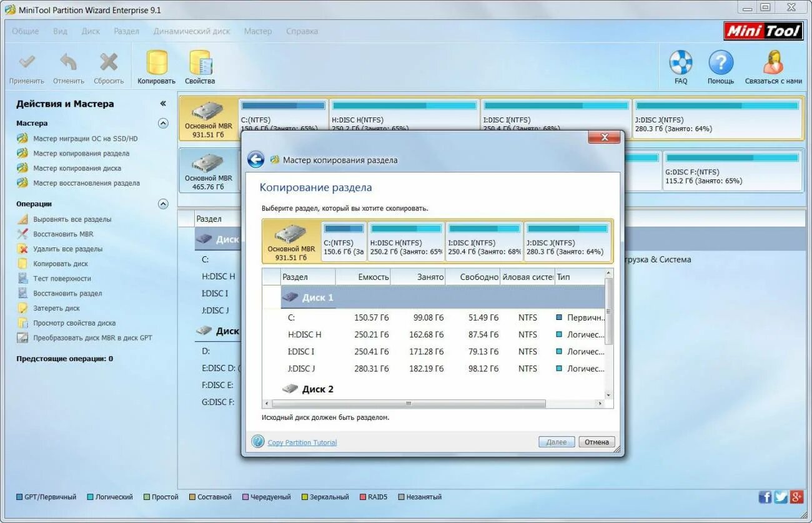This screenshot has width=812, height=523.
Task: Select the H:DISC H row with 250.21 Гб
Action: pos(443,334)
